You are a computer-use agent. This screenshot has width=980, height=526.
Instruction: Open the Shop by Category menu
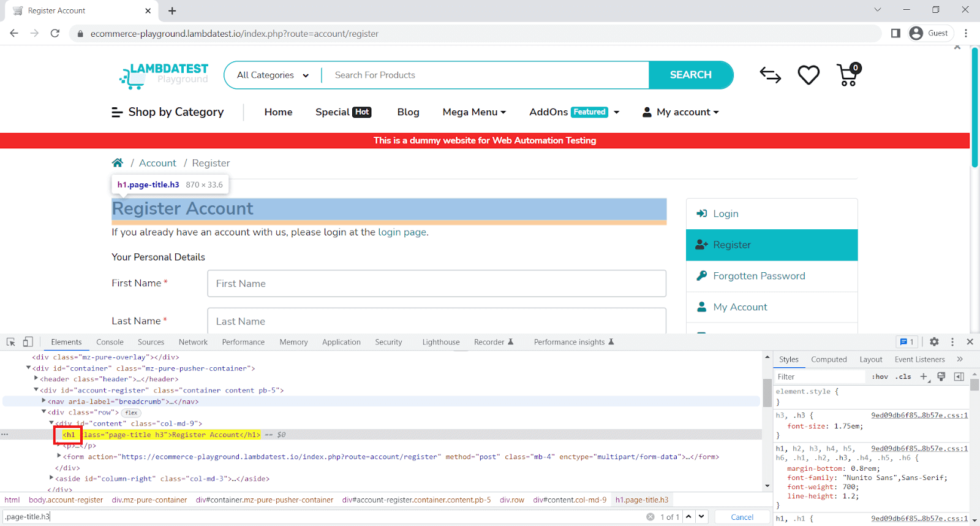pos(168,112)
